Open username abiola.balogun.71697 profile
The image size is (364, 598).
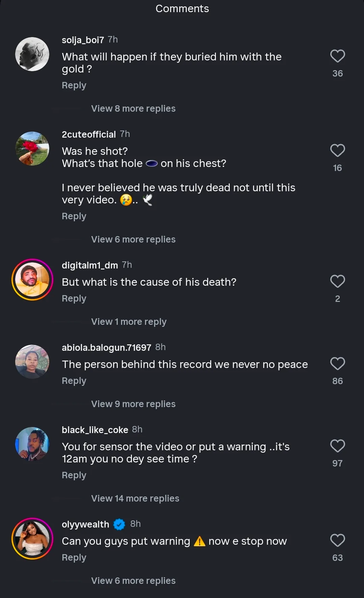click(106, 347)
